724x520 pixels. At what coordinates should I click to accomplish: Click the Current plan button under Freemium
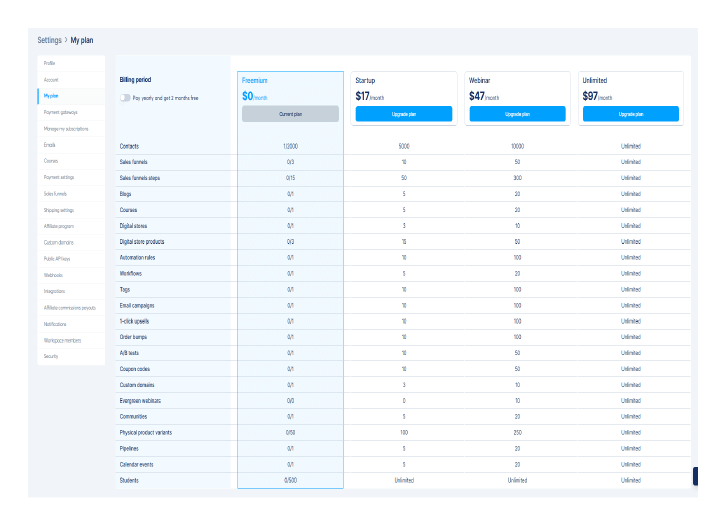coord(290,114)
